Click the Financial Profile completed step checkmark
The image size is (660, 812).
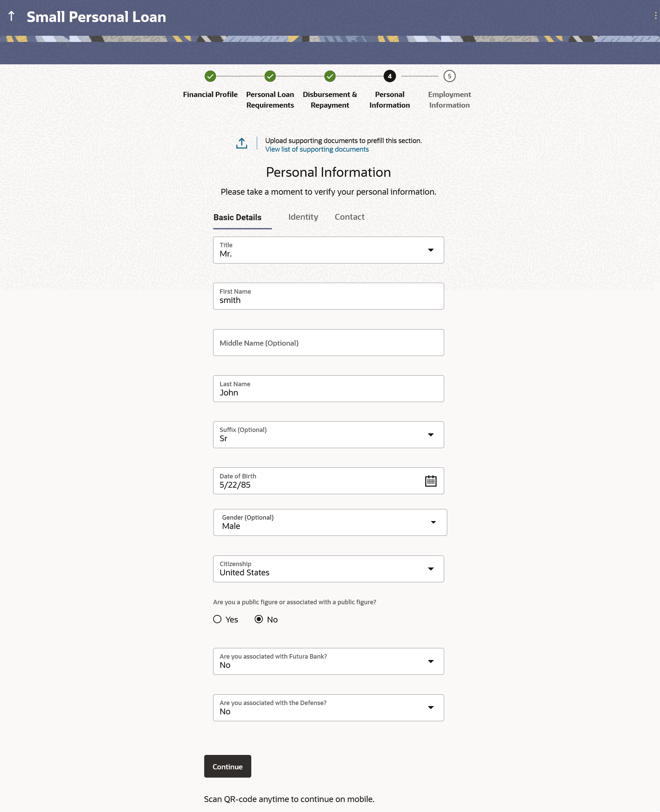(210, 76)
